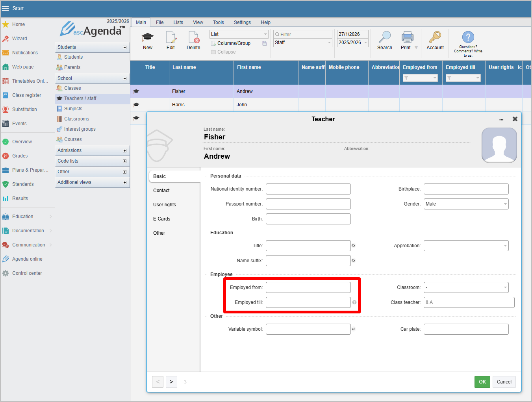Click the New teacher icon
This screenshot has width=532, height=402.
click(148, 38)
